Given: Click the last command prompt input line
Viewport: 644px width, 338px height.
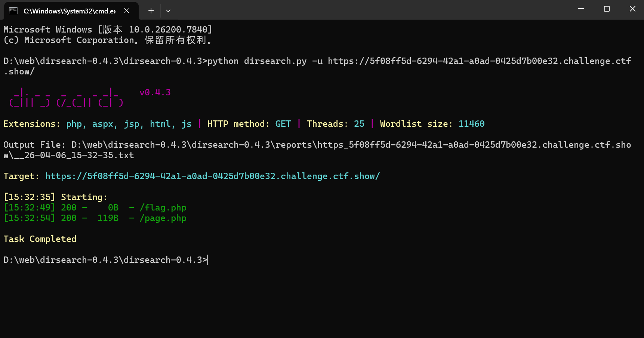Looking at the screenshot, I should point(105,260).
